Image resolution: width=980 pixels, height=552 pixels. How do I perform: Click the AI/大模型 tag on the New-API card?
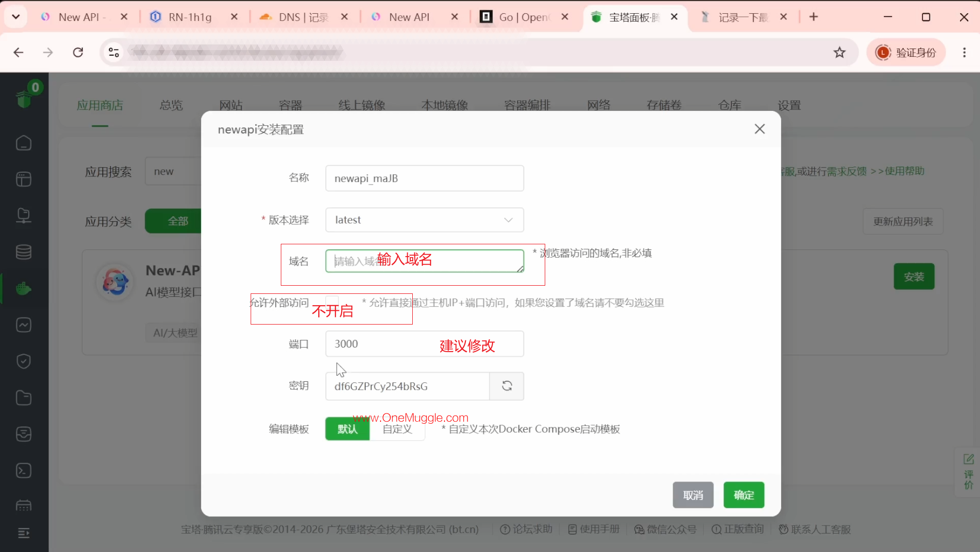pyautogui.click(x=175, y=333)
